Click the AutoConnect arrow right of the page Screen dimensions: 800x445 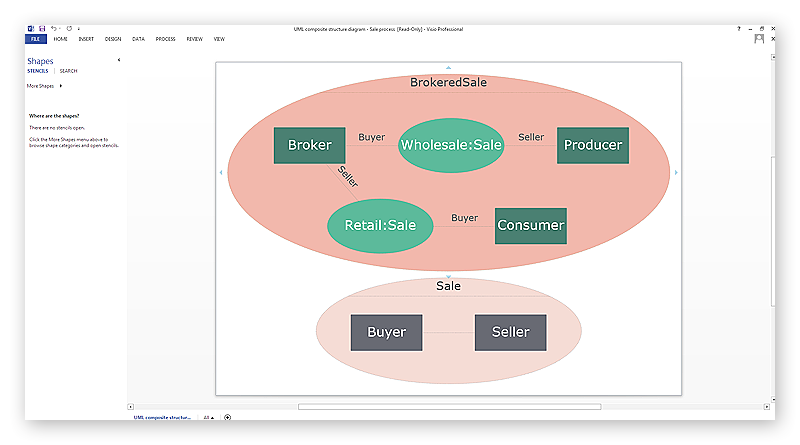[x=676, y=172]
